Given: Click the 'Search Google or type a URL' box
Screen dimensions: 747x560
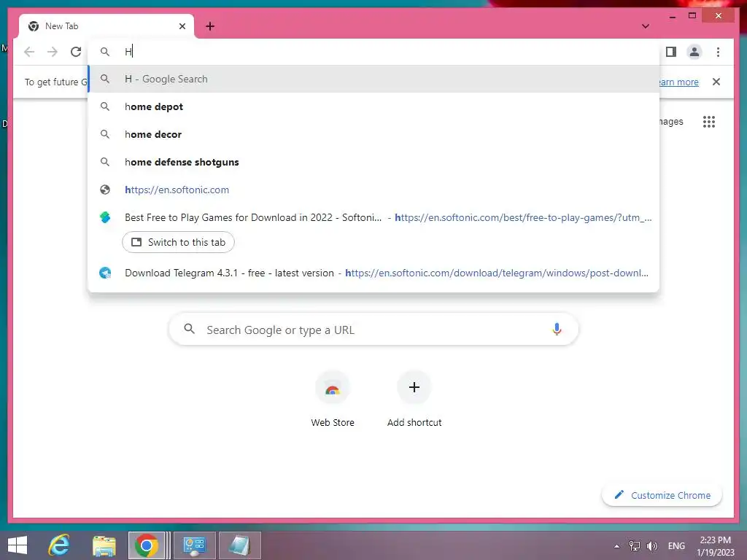Looking at the screenshot, I should [x=373, y=330].
